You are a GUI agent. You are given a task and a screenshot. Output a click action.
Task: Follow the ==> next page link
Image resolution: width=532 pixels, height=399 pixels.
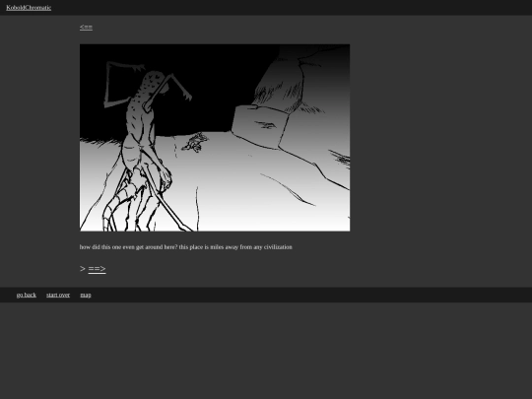click(97, 269)
